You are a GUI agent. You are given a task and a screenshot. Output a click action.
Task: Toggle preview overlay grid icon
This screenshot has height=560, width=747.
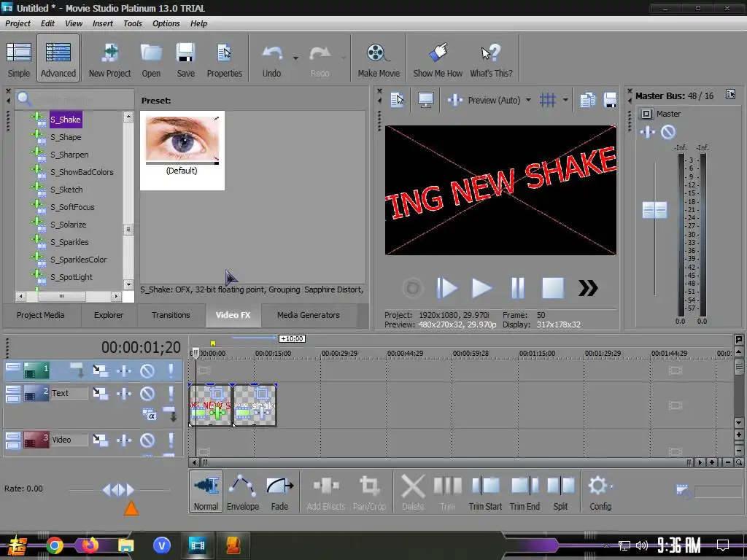click(x=548, y=100)
